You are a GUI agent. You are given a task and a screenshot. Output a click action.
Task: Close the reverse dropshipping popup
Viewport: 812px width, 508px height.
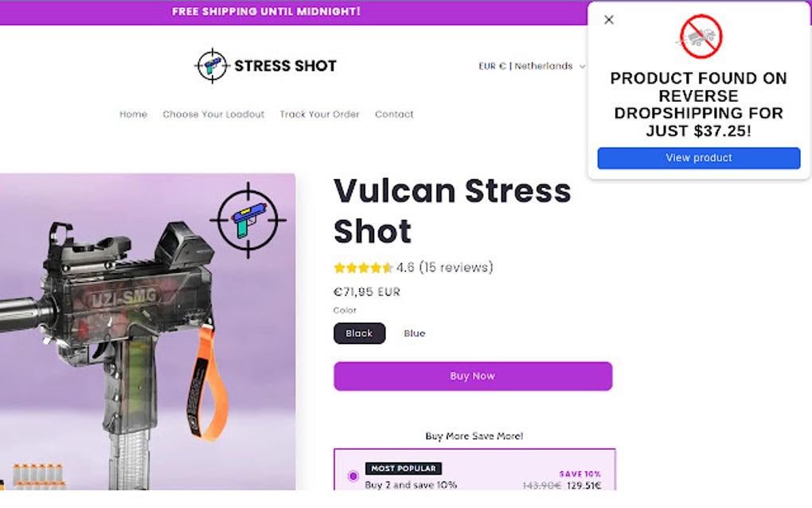click(x=609, y=20)
